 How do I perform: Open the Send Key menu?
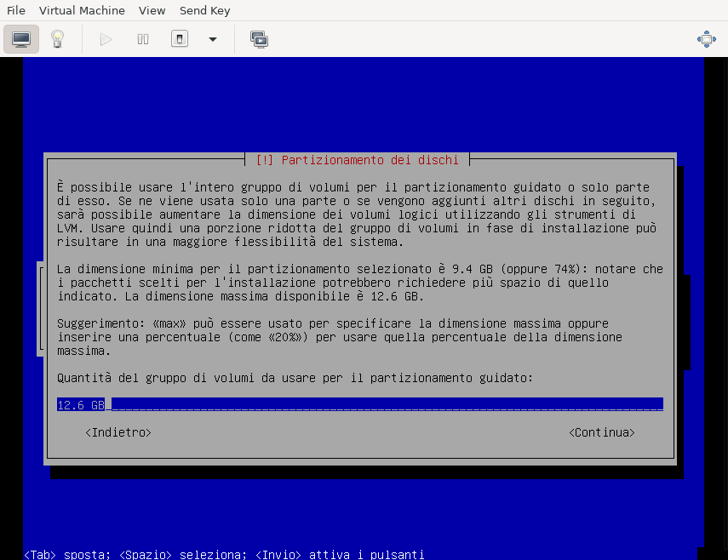pyautogui.click(x=204, y=10)
